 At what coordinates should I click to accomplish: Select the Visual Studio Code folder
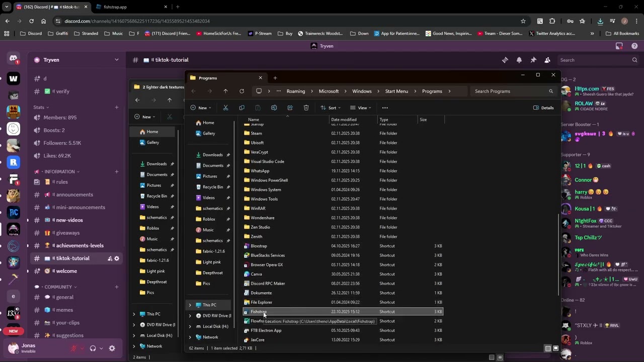tap(343, 161)
